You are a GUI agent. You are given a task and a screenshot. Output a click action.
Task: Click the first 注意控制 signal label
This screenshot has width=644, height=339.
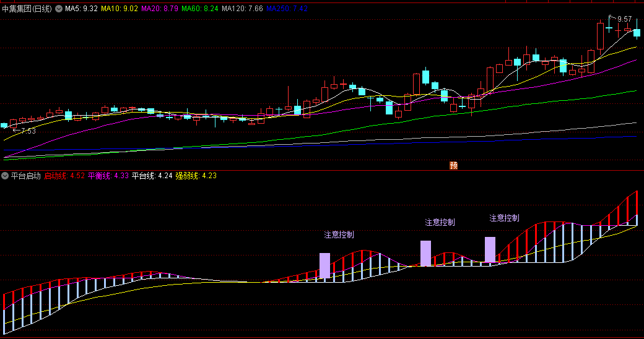click(339, 234)
